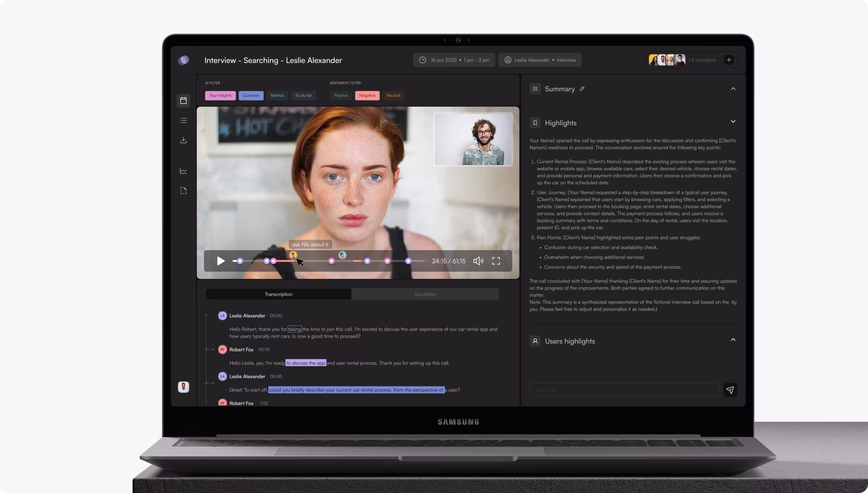Click the orange avatar comment marker on timeline
The image size is (868, 493).
[x=293, y=255]
